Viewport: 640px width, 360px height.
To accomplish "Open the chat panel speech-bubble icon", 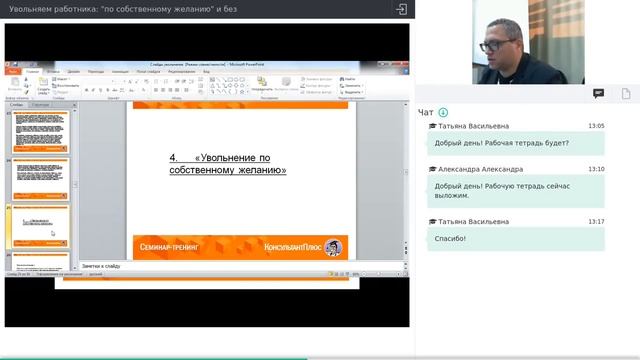I will click(x=598, y=94).
